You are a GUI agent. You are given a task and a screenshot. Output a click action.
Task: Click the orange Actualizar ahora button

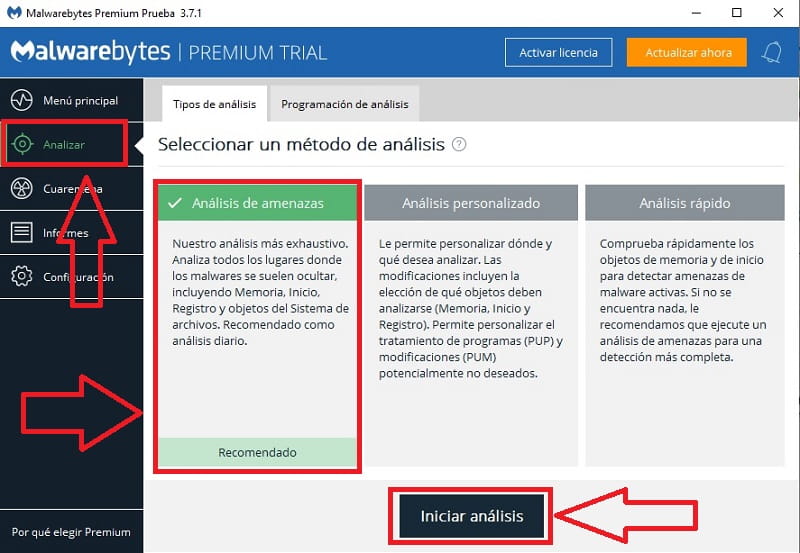(687, 52)
